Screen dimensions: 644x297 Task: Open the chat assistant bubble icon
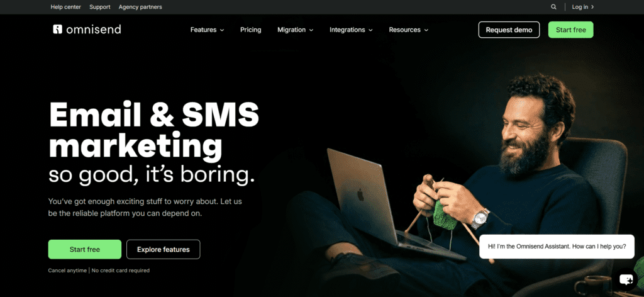(626, 280)
